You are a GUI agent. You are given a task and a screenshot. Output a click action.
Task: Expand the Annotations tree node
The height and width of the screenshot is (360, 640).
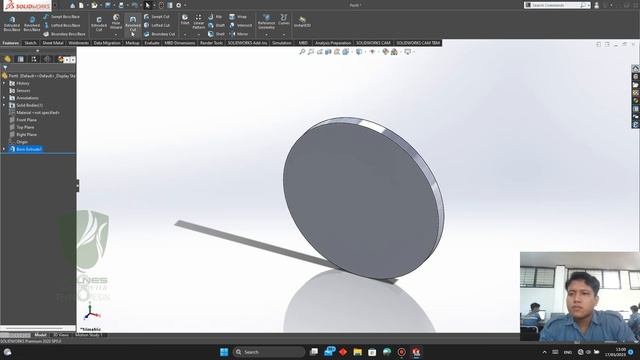click(4, 98)
